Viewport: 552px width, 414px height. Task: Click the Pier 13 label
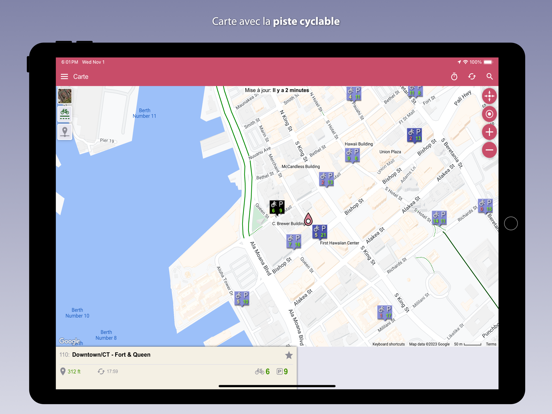point(107,140)
